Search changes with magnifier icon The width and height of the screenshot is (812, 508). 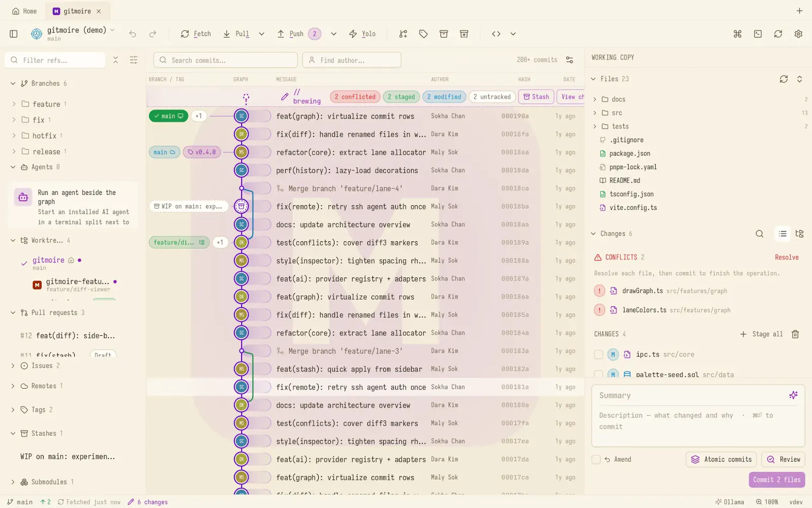(759, 234)
